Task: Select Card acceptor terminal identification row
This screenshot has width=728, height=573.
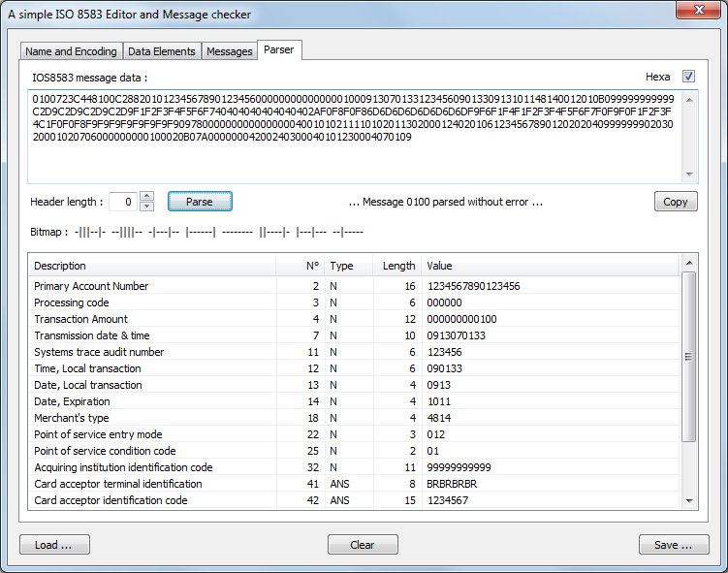Action: pos(355,484)
